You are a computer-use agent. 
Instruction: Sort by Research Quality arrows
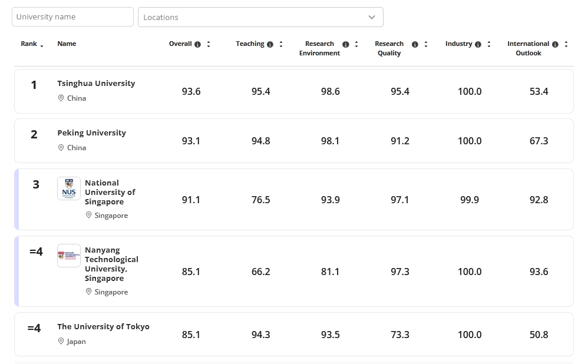(x=426, y=44)
